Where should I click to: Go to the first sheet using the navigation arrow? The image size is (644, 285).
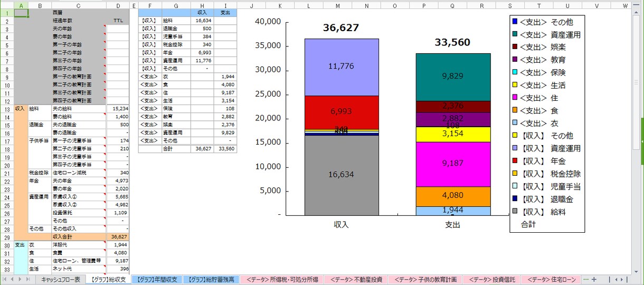(5, 279)
